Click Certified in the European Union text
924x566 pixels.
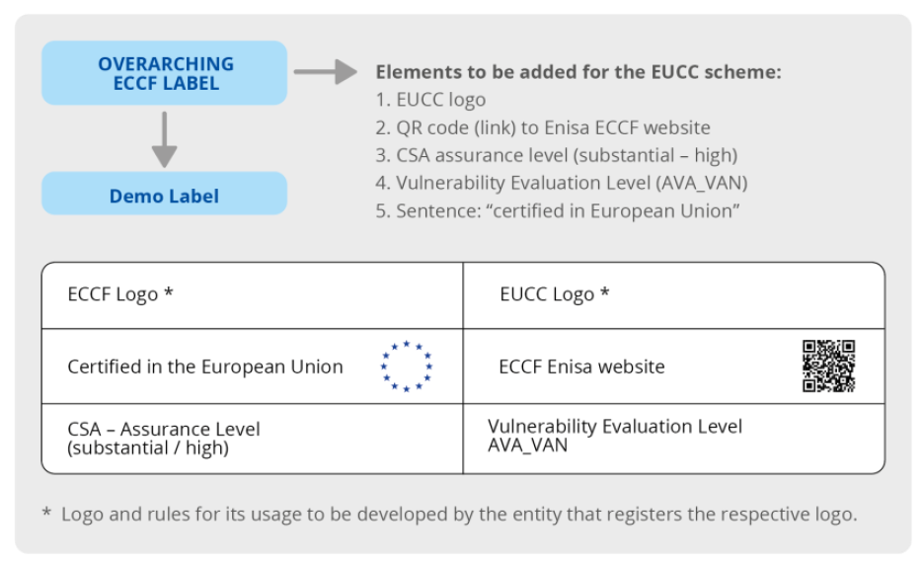(205, 366)
